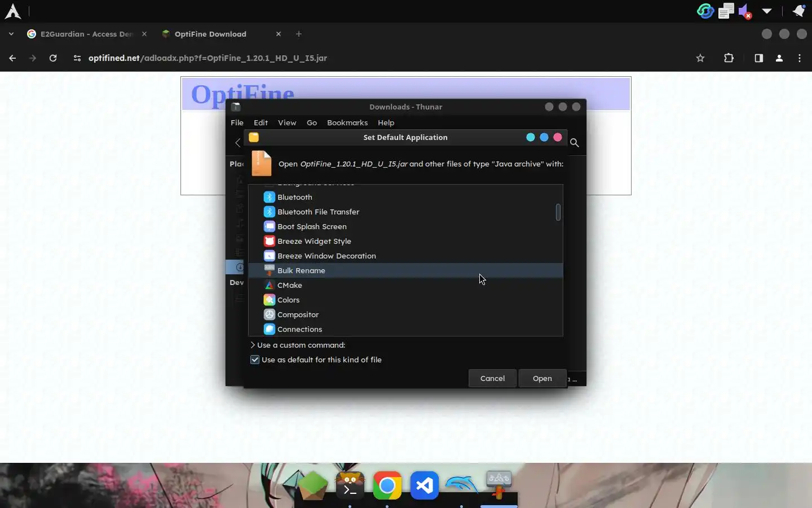Screen dimensions: 812x508
Task: Click Open in the application dialog
Action: click(542, 378)
